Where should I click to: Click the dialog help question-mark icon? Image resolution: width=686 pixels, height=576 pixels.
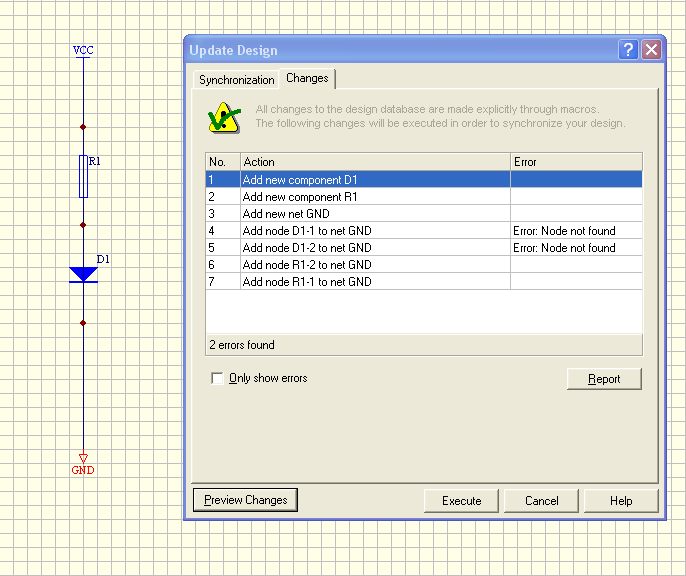tap(628, 50)
